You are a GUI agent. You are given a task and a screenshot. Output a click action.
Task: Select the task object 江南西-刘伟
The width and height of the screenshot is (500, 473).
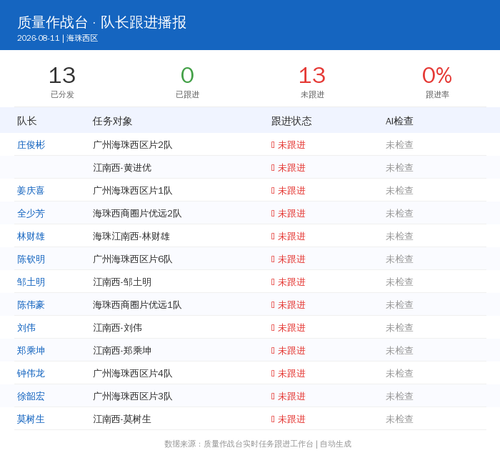[x=117, y=328]
